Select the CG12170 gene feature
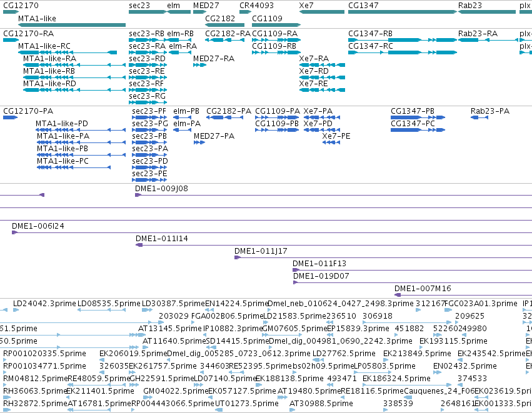Screen dimensions: 532x413 (x=11, y=12)
